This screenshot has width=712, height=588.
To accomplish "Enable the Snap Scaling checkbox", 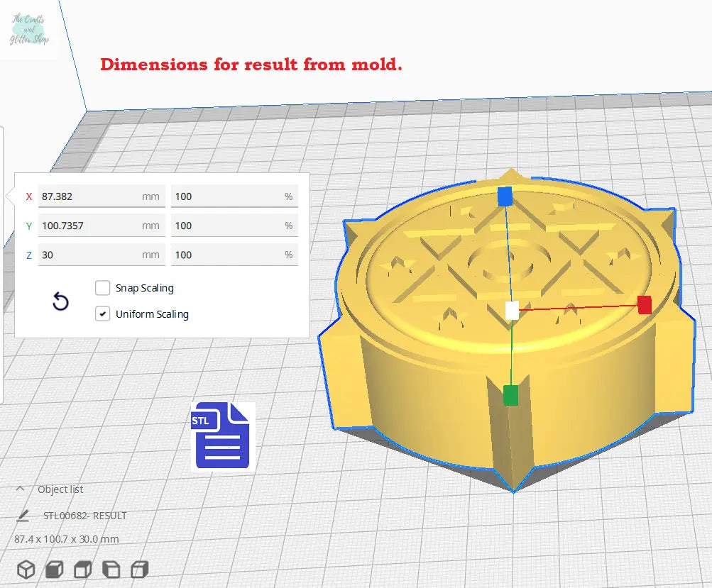I will tap(103, 288).
